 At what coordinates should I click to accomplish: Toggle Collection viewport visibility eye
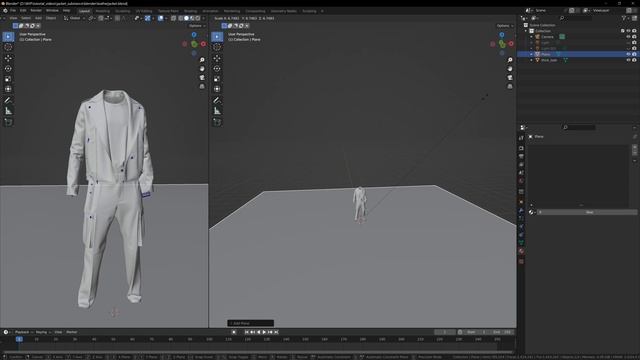coord(628,31)
